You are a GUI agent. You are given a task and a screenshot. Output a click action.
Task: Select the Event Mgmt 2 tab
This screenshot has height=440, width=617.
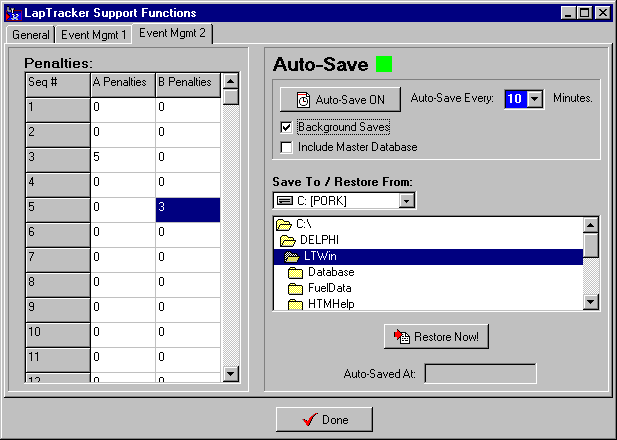172,33
